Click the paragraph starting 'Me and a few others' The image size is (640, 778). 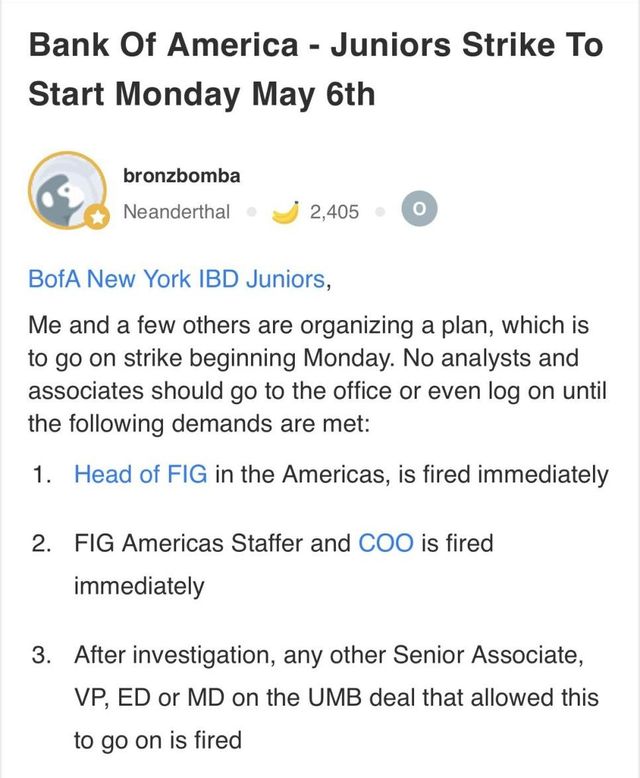coord(310,375)
